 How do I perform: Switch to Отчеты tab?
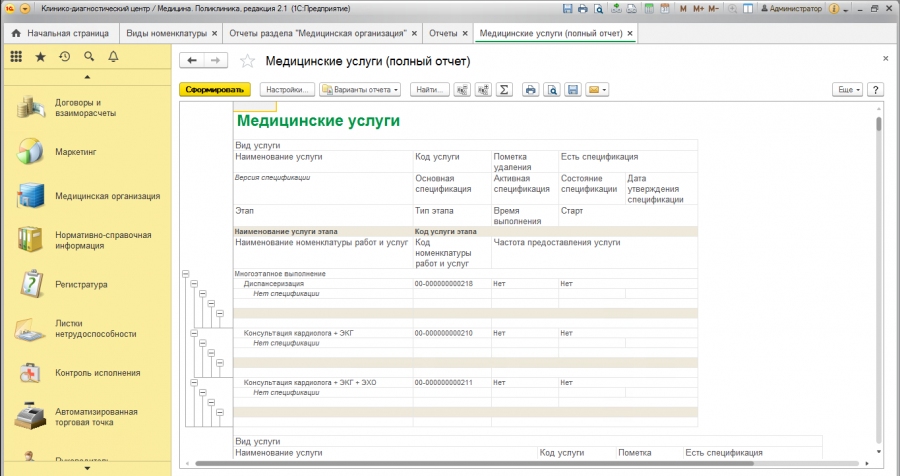pos(443,33)
